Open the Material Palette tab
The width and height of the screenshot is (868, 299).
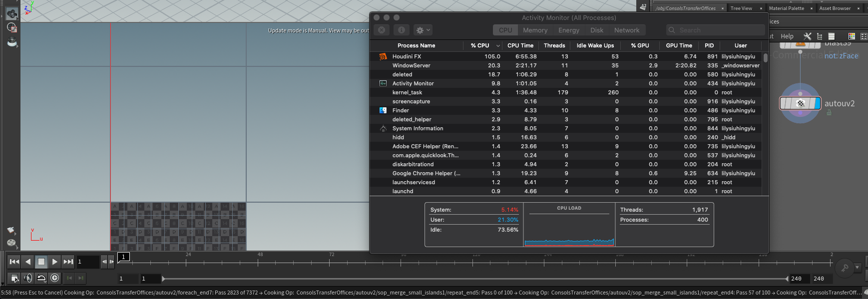[787, 8]
